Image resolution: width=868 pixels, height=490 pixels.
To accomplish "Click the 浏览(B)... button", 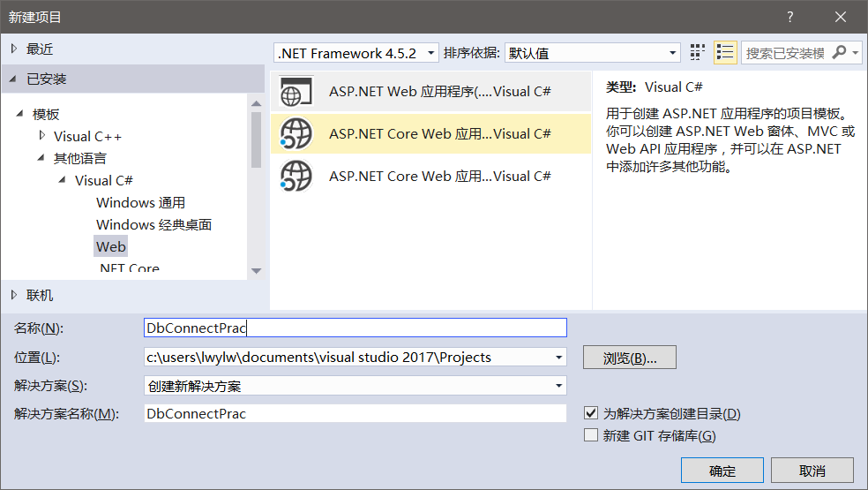I will tap(629, 358).
